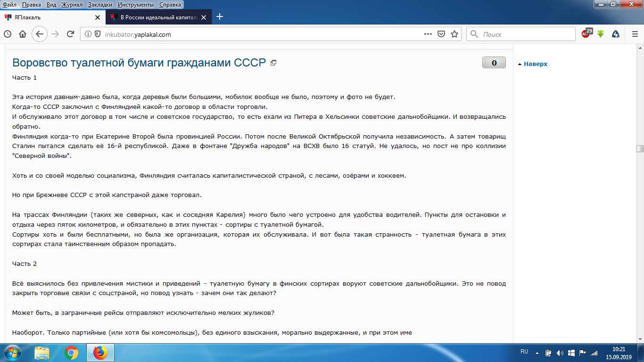The height and width of the screenshot is (362, 644).
Task: Click sentence Но при Брежневе СССР
Action: tap(107, 195)
